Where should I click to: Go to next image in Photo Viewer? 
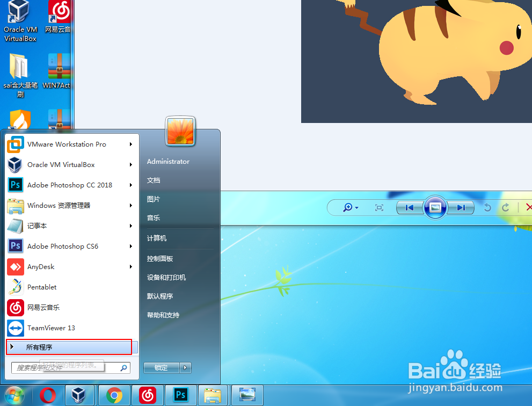point(461,207)
